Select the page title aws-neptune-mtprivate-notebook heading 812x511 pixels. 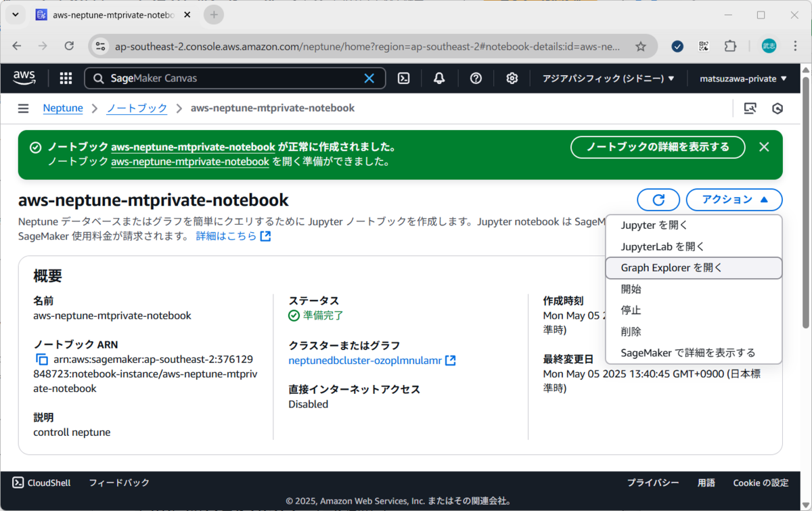coord(154,200)
